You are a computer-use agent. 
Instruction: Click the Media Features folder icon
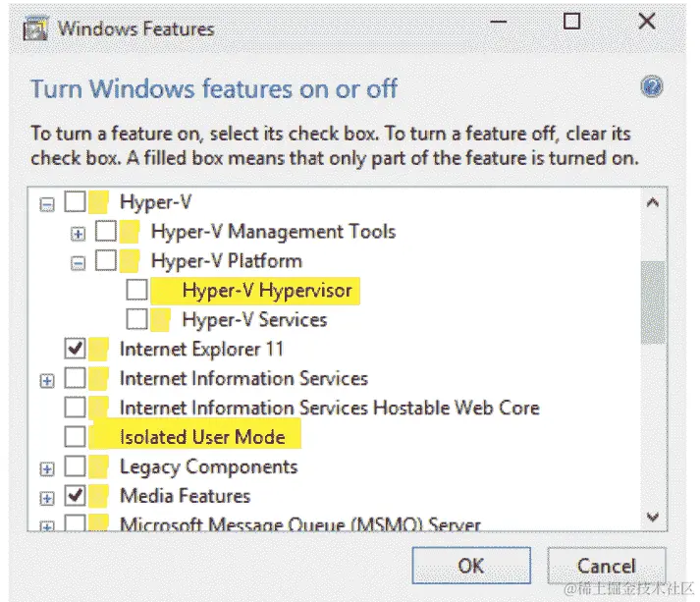[x=98, y=496]
